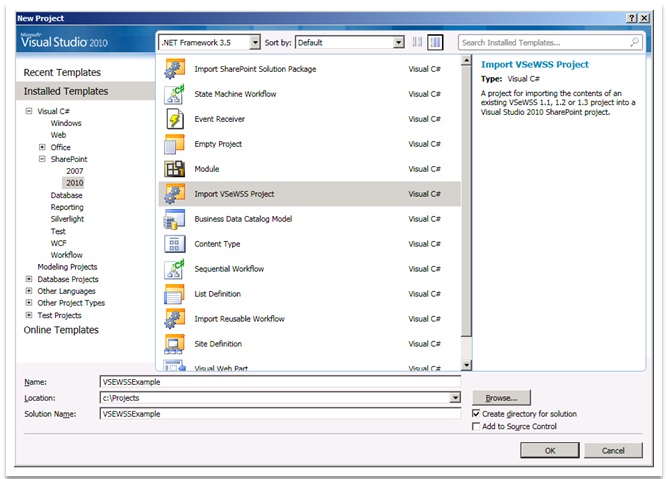Select the Installed Templates section
Screen dimensions: 668x479
coord(85,91)
